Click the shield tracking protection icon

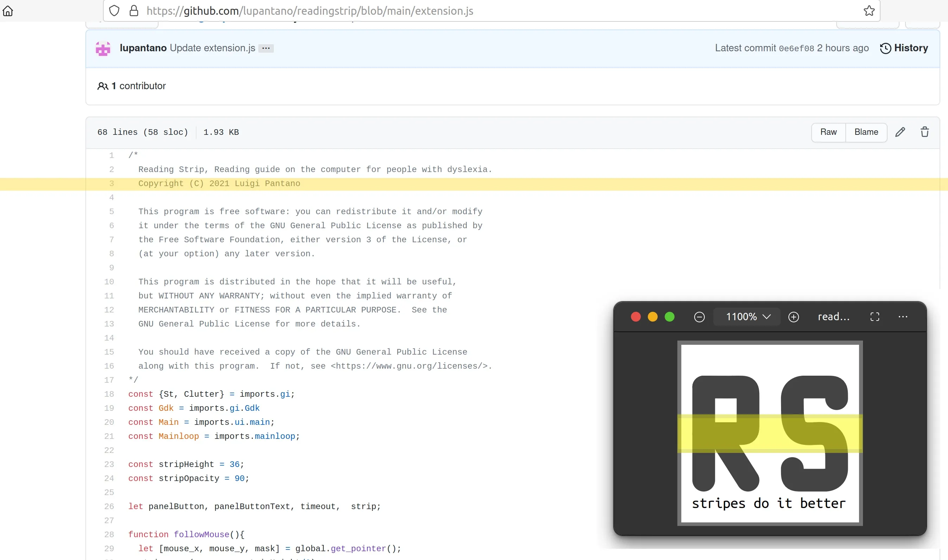(114, 11)
